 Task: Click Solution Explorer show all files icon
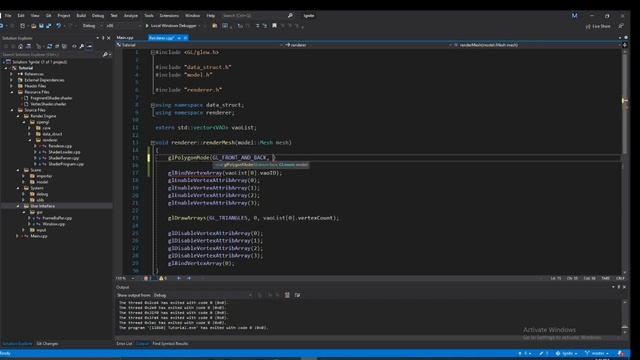64,46
